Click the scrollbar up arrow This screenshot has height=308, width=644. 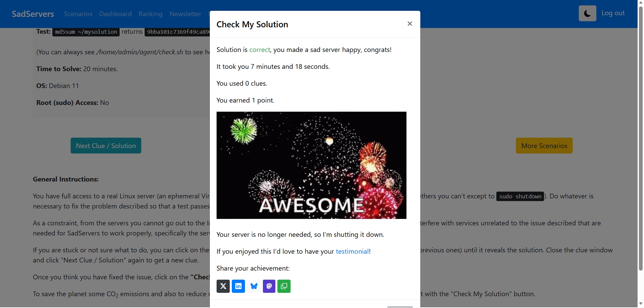[641, 3]
